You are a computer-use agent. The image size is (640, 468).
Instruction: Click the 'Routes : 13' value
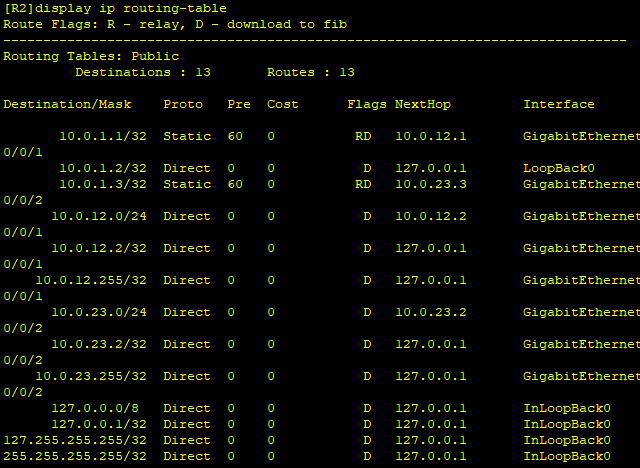(x=311, y=72)
